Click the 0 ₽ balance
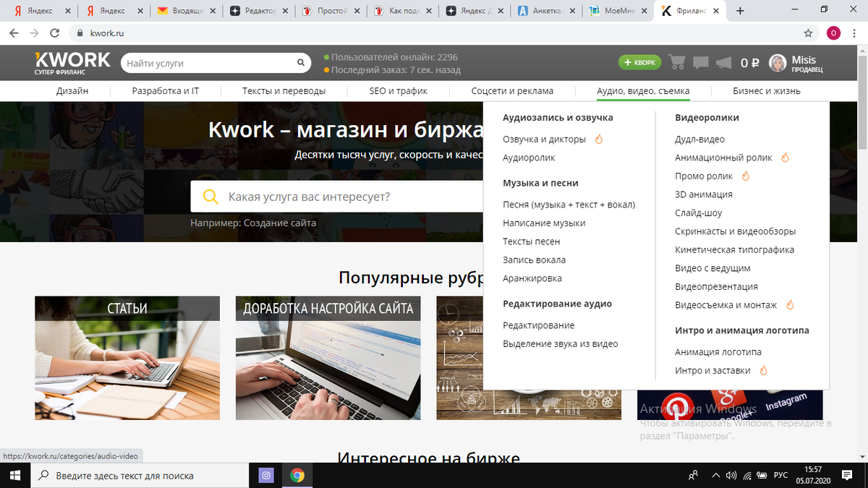The image size is (868, 488). coord(750,64)
